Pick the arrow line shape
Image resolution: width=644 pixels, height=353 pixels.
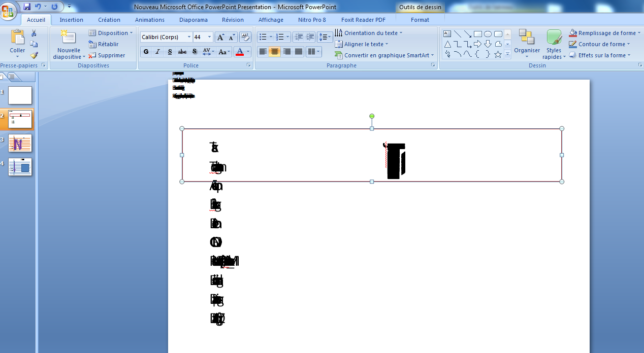coord(468,34)
